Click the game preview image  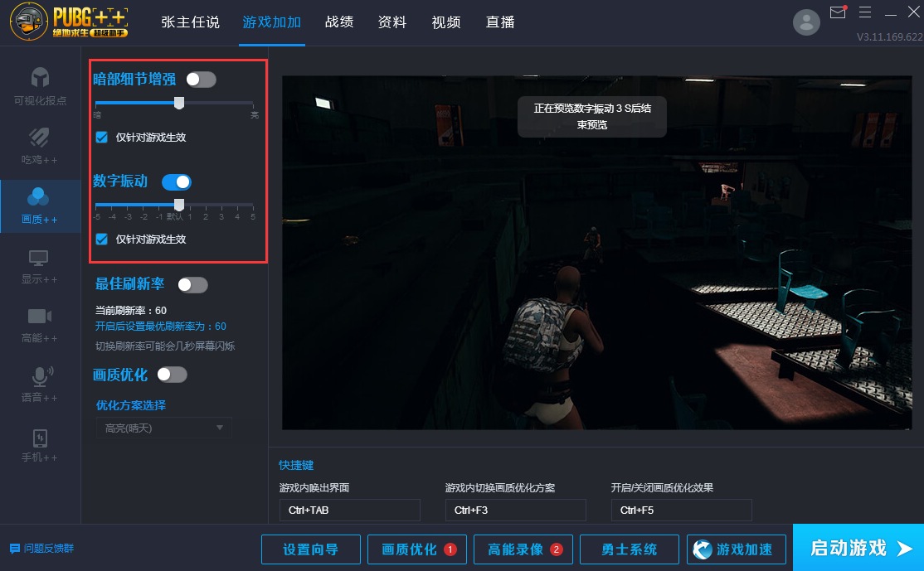pos(597,253)
